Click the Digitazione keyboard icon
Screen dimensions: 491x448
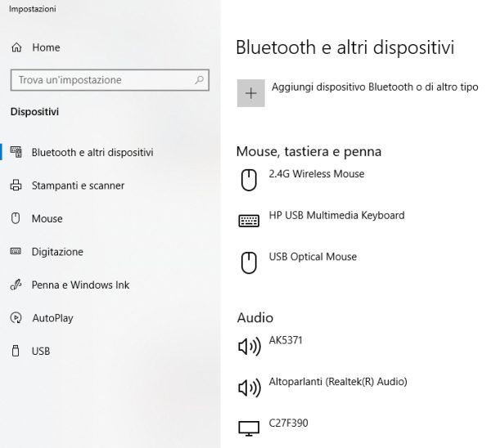[x=16, y=251]
